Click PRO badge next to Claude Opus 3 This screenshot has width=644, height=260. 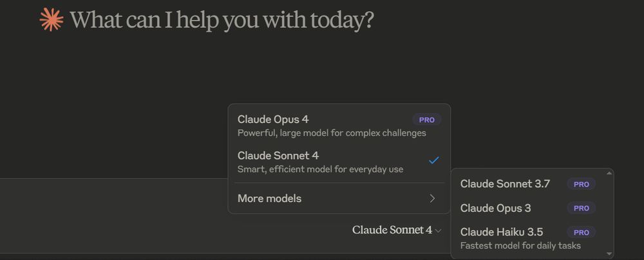[x=581, y=209]
